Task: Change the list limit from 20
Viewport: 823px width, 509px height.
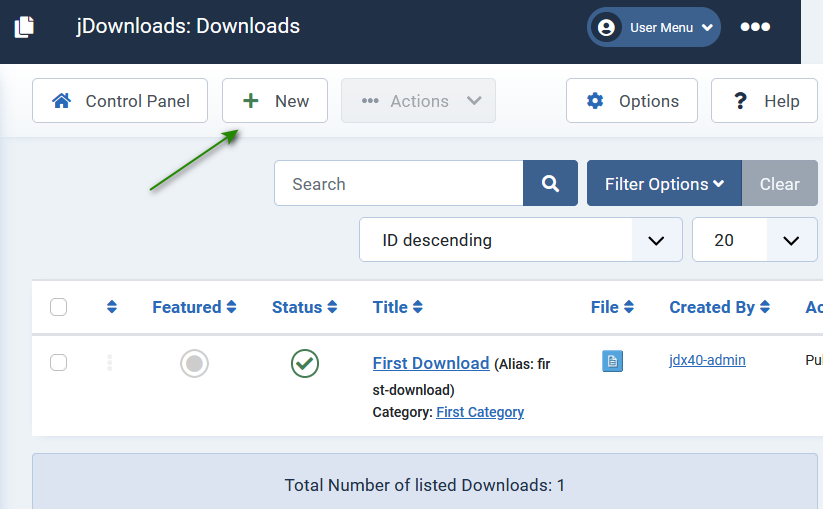Action: point(755,240)
